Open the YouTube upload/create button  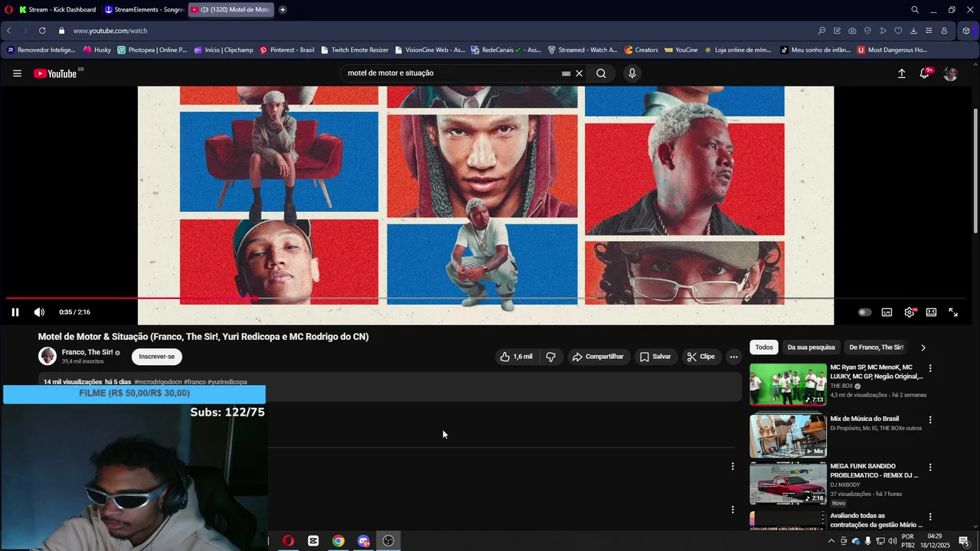click(x=901, y=73)
